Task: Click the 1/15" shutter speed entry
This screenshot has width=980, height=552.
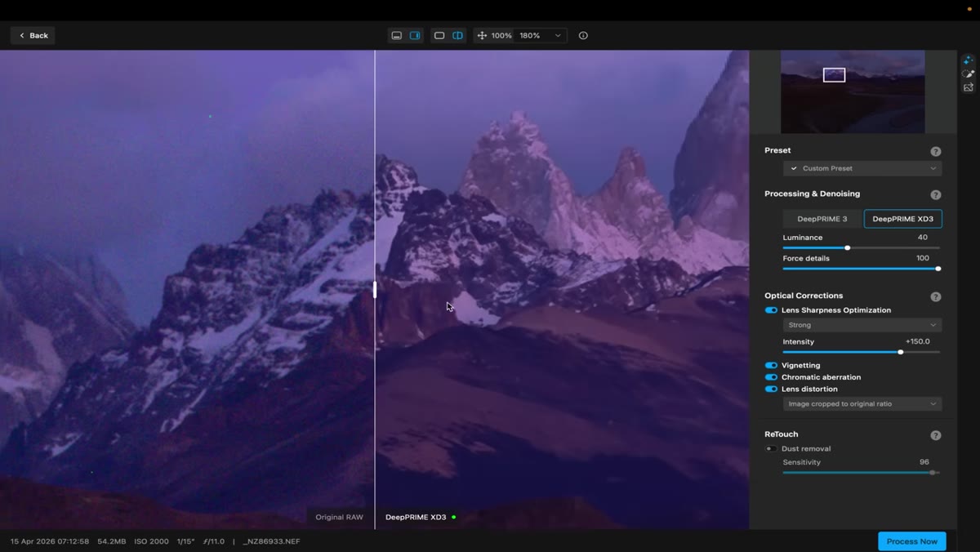Action: point(185,541)
